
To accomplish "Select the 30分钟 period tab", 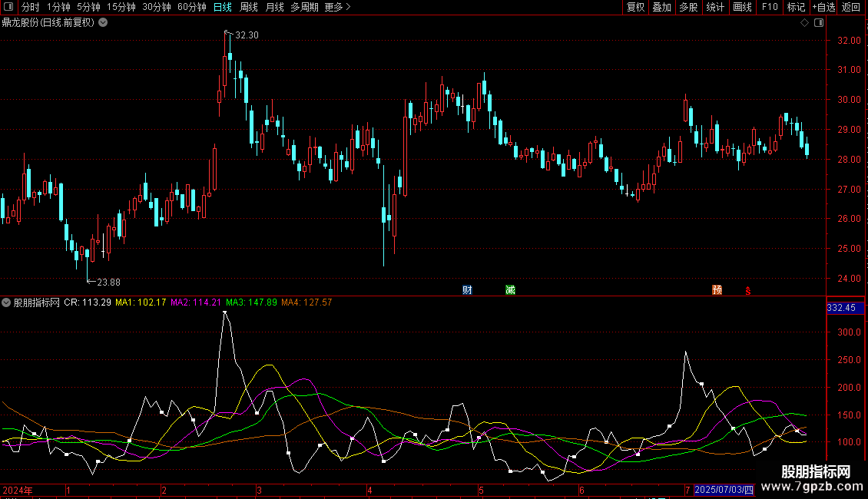I will point(156,7).
